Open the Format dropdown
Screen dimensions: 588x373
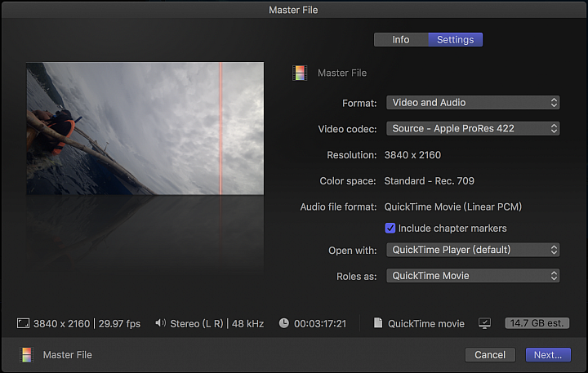473,103
